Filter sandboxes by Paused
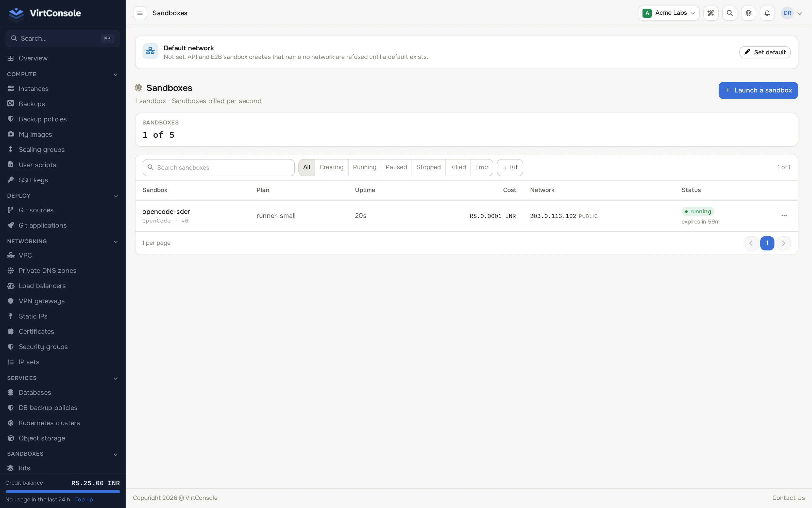 (x=396, y=167)
